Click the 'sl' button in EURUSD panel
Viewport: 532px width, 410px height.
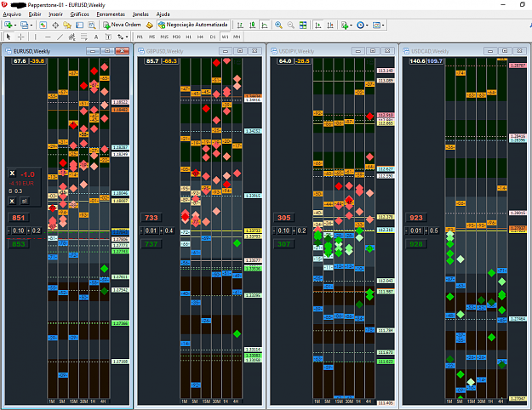pyautogui.click(x=25, y=201)
